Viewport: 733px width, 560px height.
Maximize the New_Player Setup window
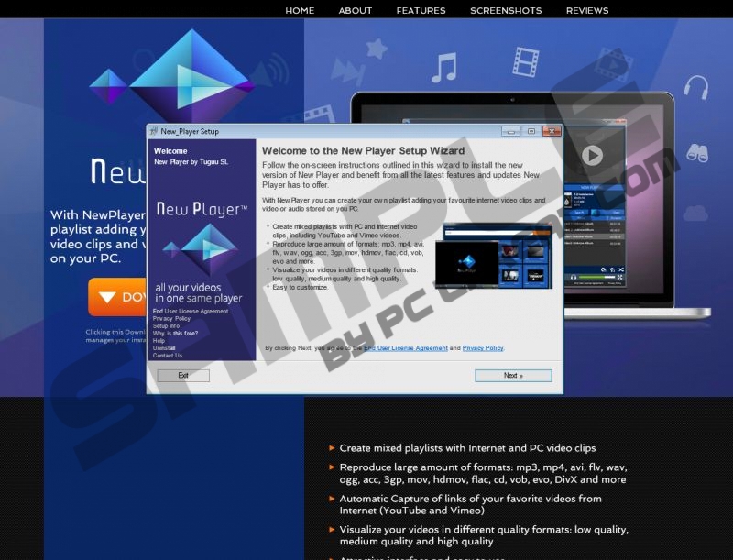click(x=531, y=131)
